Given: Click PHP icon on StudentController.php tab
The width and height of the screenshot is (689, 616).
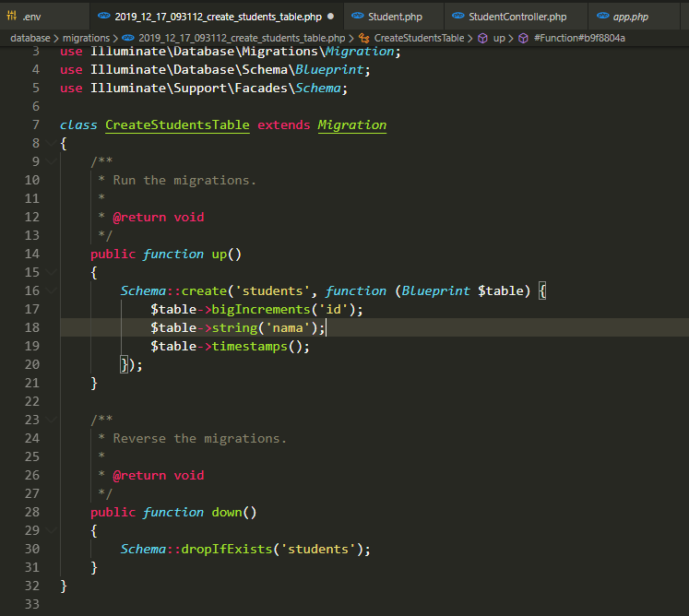Looking at the screenshot, I should pos(458,16).
